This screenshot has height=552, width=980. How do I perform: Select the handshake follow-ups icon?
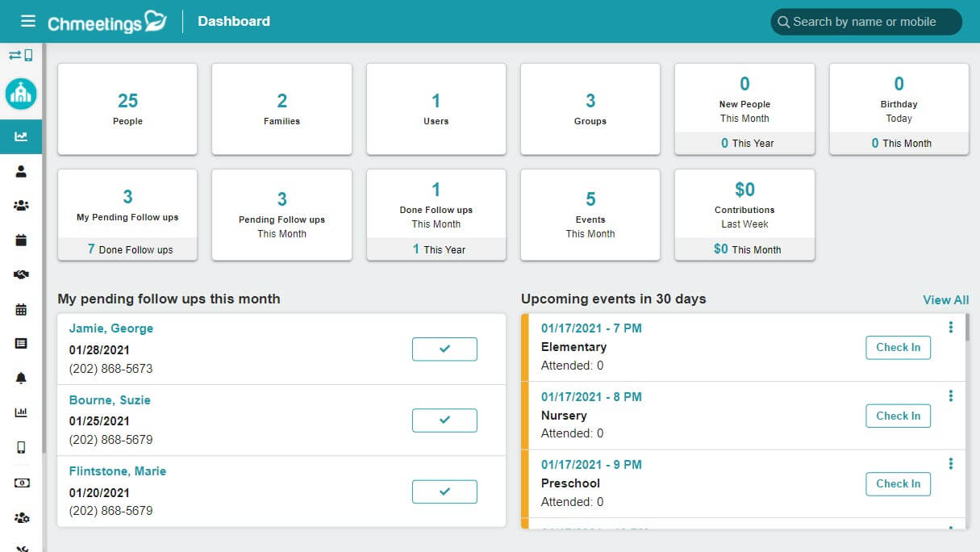pos(21,274)
